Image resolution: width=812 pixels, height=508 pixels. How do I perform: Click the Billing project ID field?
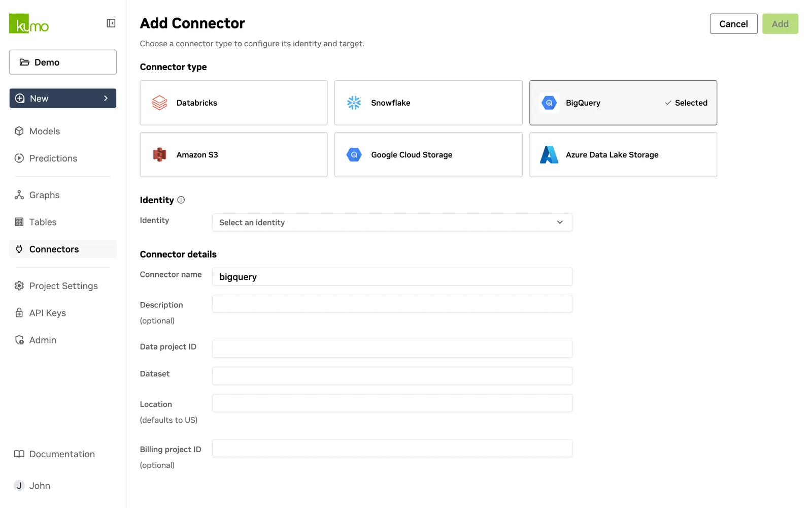[392, 449]
